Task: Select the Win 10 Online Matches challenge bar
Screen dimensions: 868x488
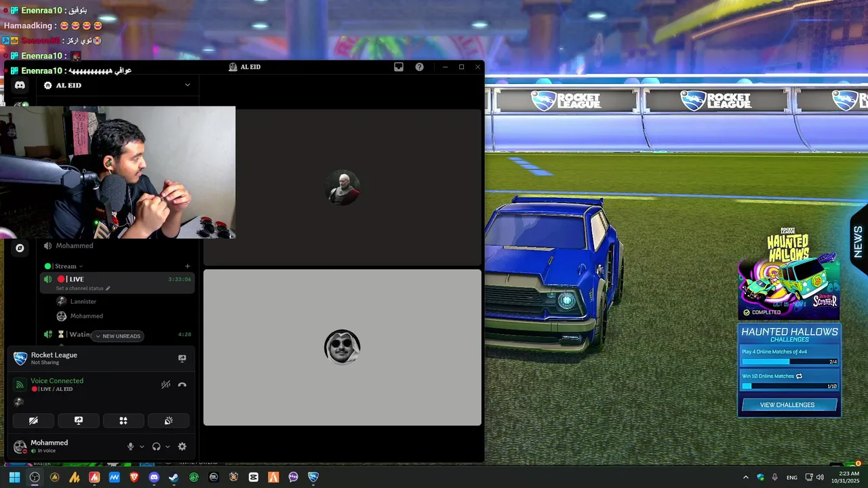Action: point(789,381)
